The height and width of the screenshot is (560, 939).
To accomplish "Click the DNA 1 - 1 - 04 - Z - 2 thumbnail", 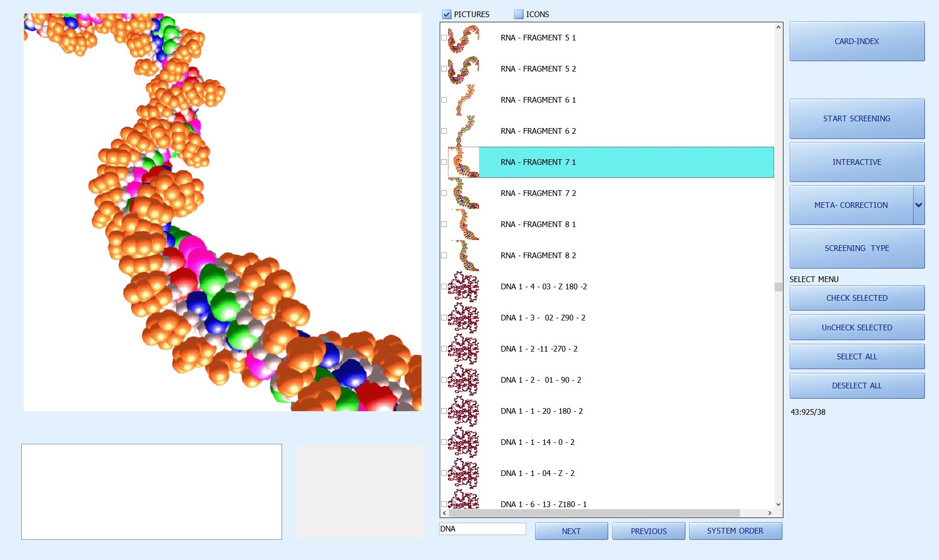I will tap(464, 473).
